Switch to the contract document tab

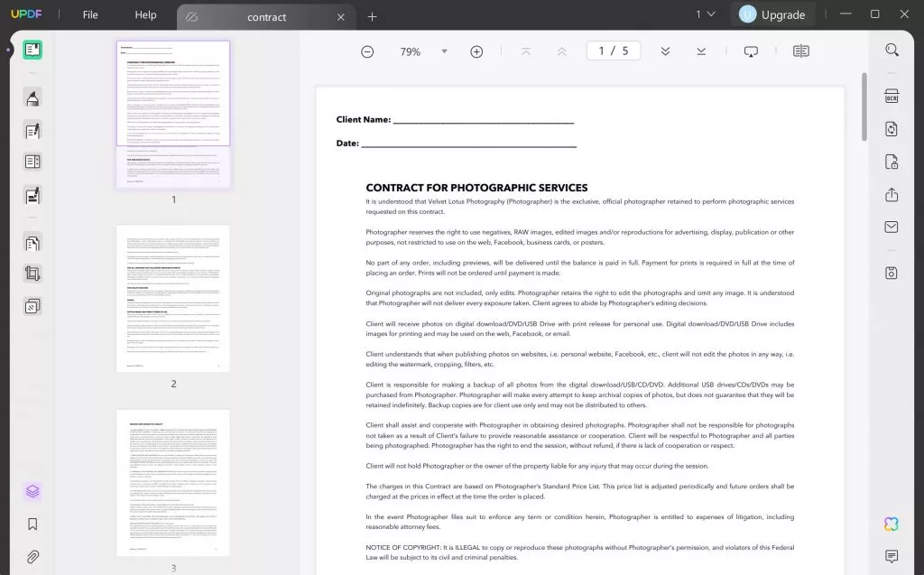(267, 16)
